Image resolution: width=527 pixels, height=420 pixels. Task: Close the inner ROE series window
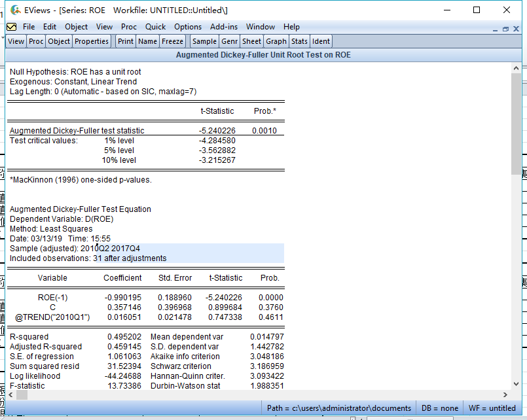(515, 29)
